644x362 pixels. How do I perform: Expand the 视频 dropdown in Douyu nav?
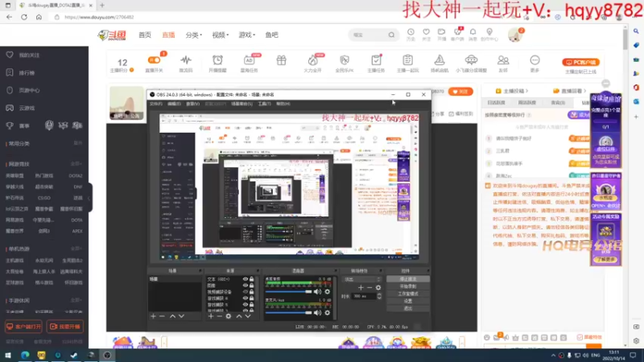click(x=220, y=35)
